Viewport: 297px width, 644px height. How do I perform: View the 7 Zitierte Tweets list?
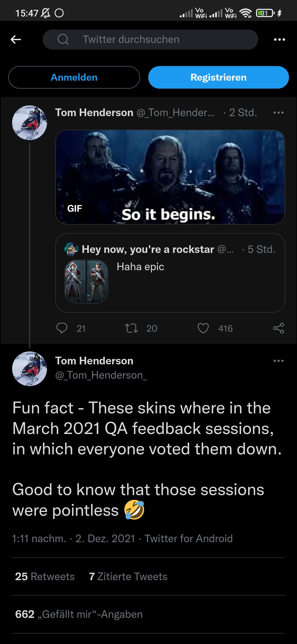pyautogui.click(x=128, y=577)
